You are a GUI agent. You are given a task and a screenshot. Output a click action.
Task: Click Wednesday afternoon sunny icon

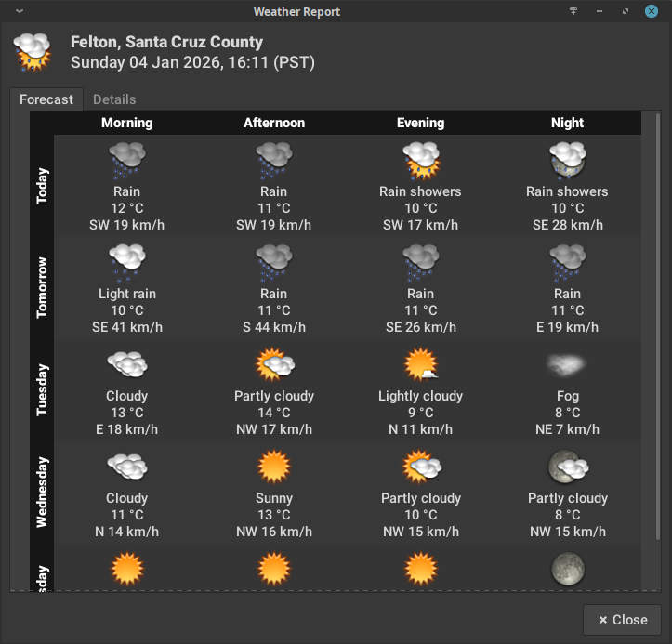coord(274,467)
